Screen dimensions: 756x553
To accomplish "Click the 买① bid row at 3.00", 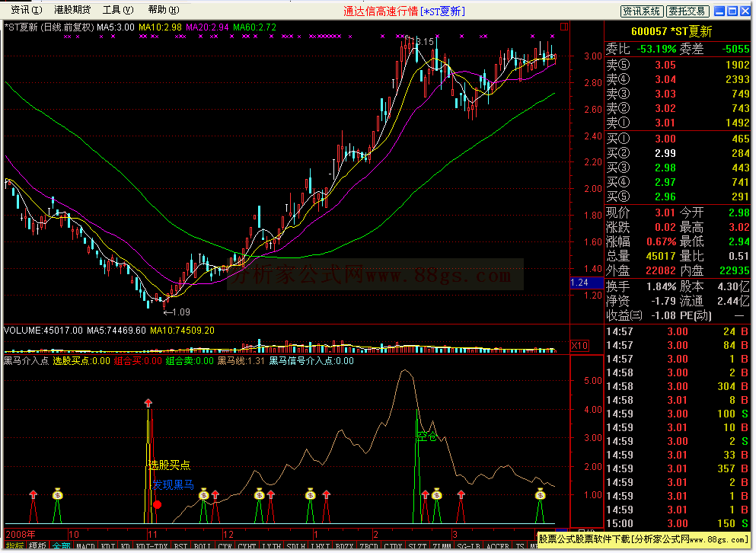I will click(678, 139).
